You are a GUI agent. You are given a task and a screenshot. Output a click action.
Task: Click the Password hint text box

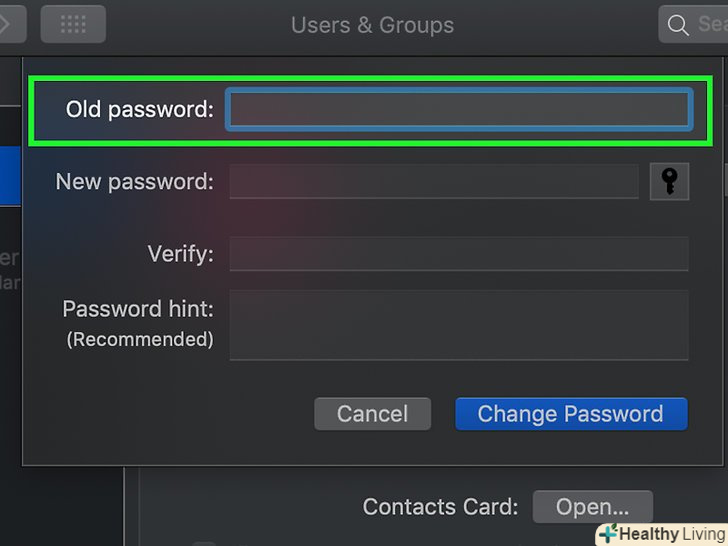click(459, 325)
